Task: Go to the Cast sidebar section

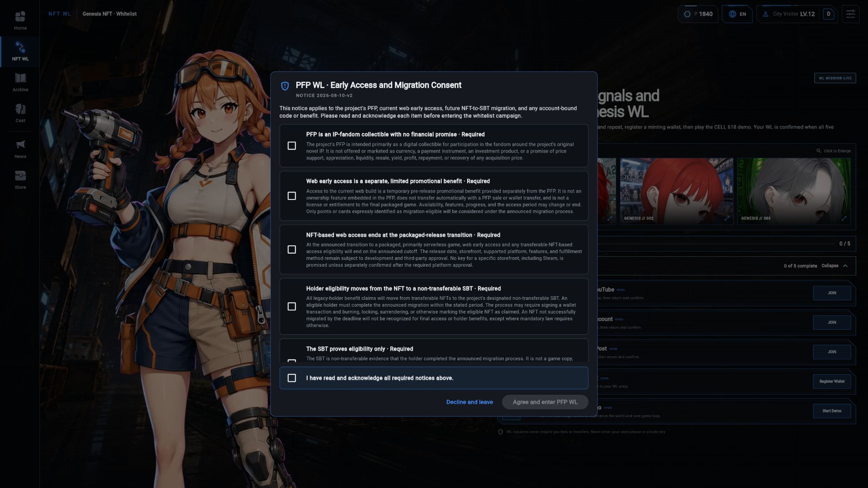Action: tap(20, 114)
